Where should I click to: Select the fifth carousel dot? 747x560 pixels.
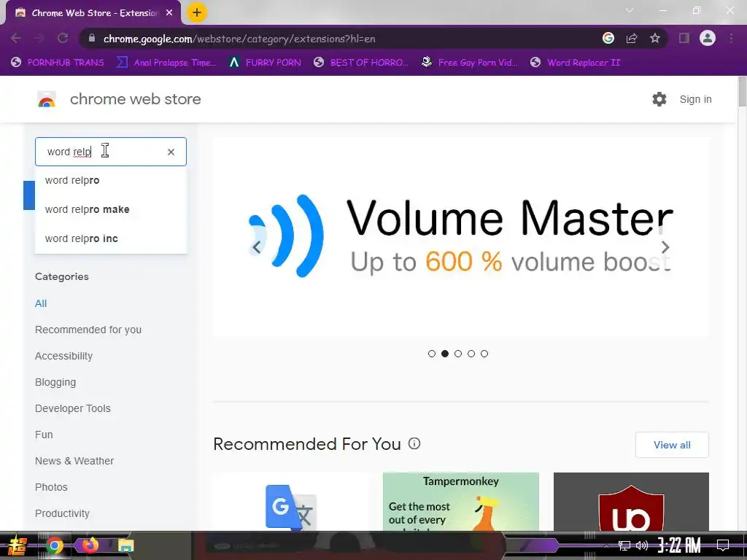pos(484,354)
